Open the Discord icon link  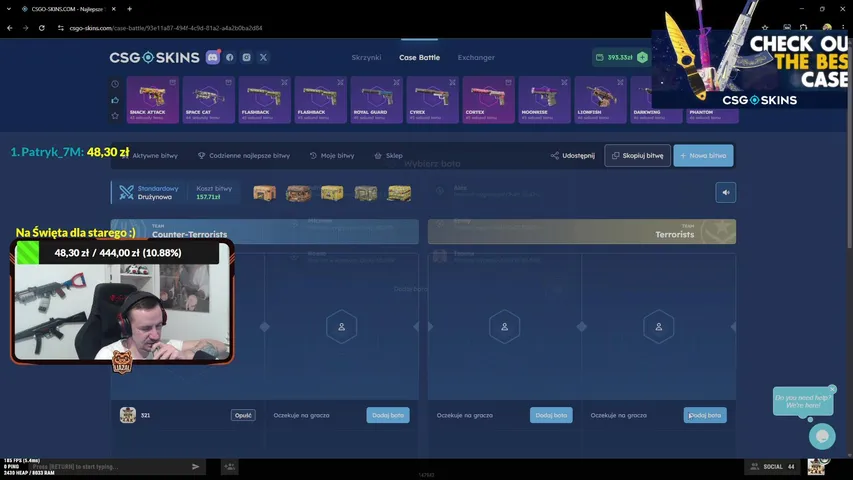[213, 57]
